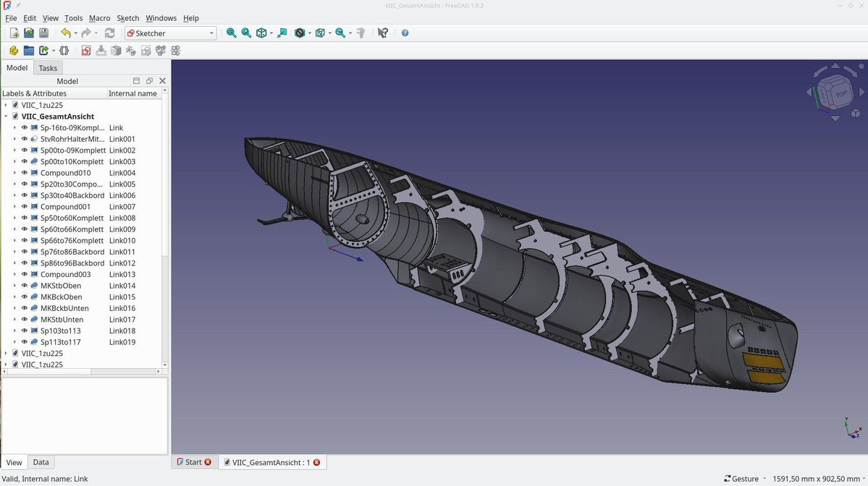Click the Undo arrow icon
The height and width of the screenshot is (486, 868).
coord(65,33)
